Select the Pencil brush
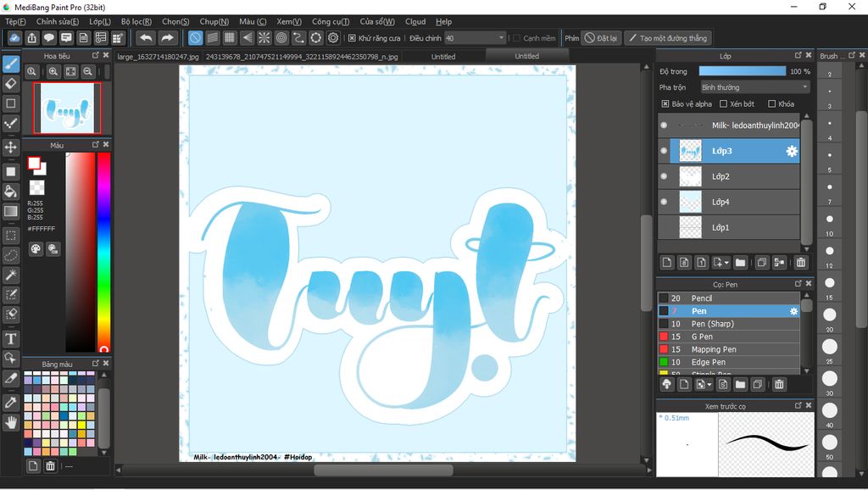The width and height of the screenshot is (868, 490). pyautogui.click(x=729, y=298)
